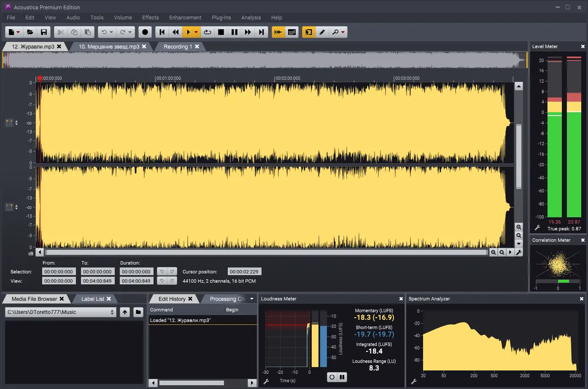Browse for folder in Media File Browser
The height and width of the screenshot is (389, 588).
click(138, 312)
